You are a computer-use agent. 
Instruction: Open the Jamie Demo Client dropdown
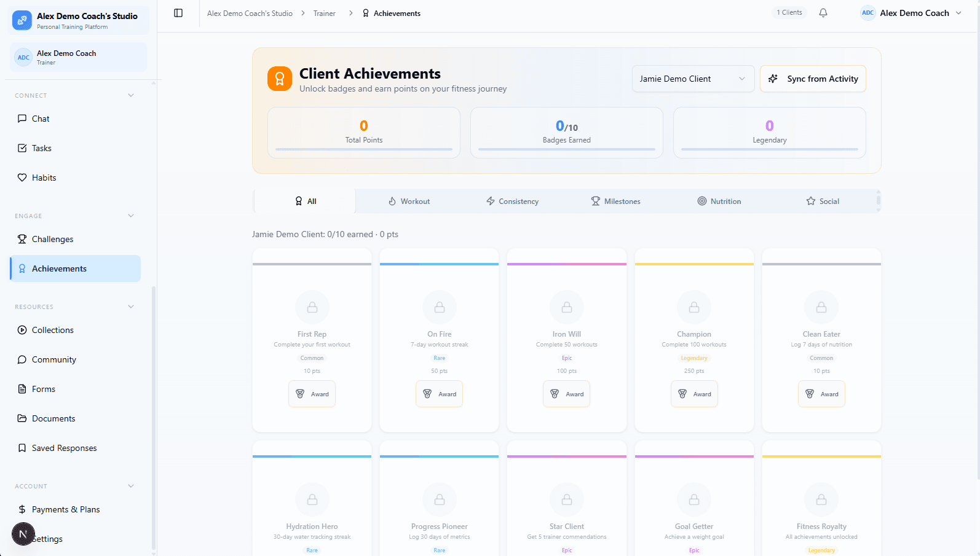pos(693,79)
